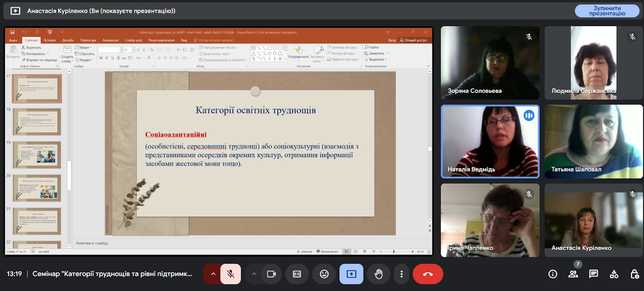Open more options three-dot menu
This screenshot has width=644, height=291.
coord(401,274)
